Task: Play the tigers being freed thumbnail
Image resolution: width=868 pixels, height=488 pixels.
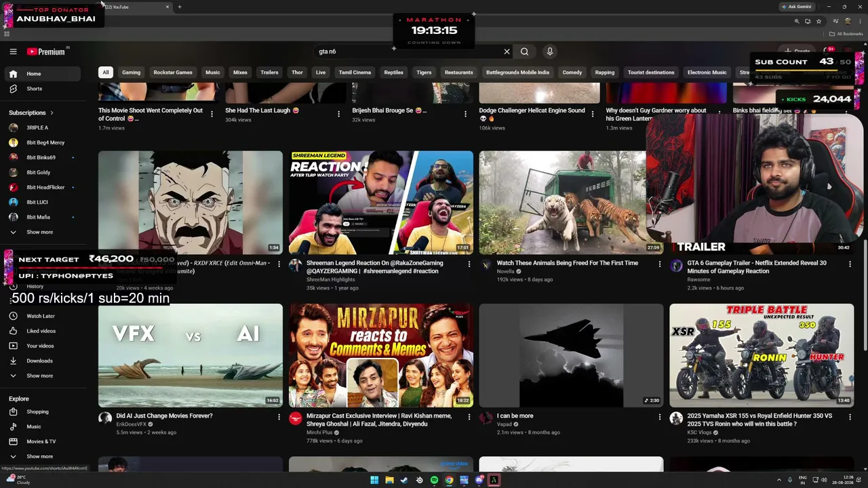Action: [563, 202]
